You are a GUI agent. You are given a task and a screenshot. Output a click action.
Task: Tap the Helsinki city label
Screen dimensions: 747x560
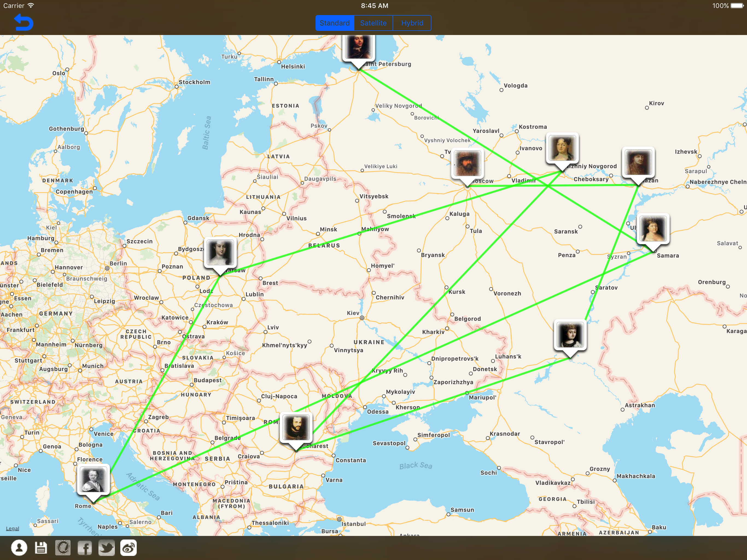293,66
